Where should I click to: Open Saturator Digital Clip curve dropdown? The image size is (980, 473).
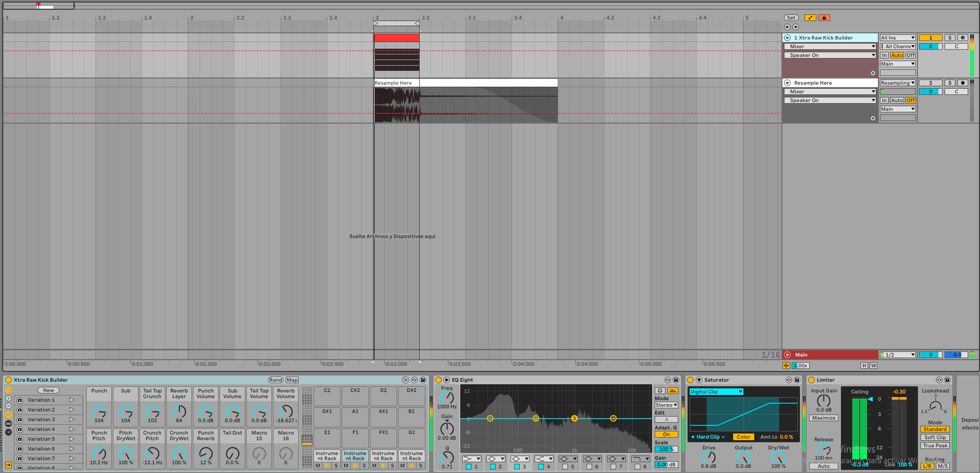tap(716, 392)
